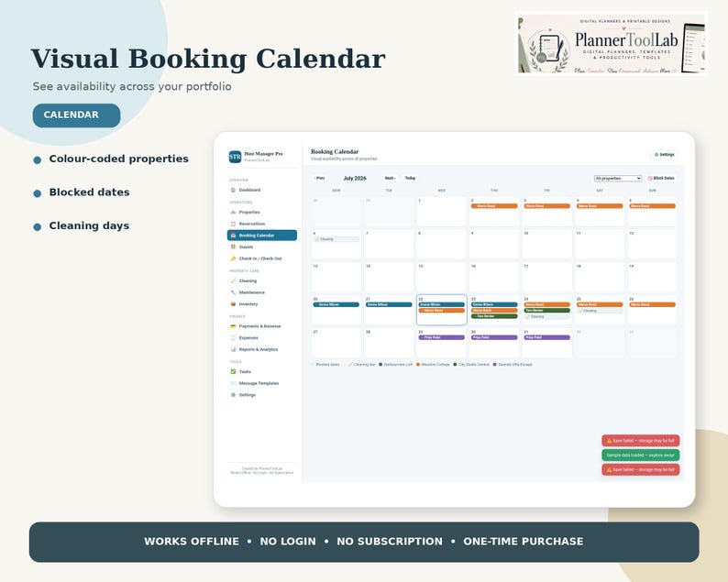This screenshot has width=728, height=582.
Task: Click the Cleaning entry on July 25
Action: [x=600, y=311]
